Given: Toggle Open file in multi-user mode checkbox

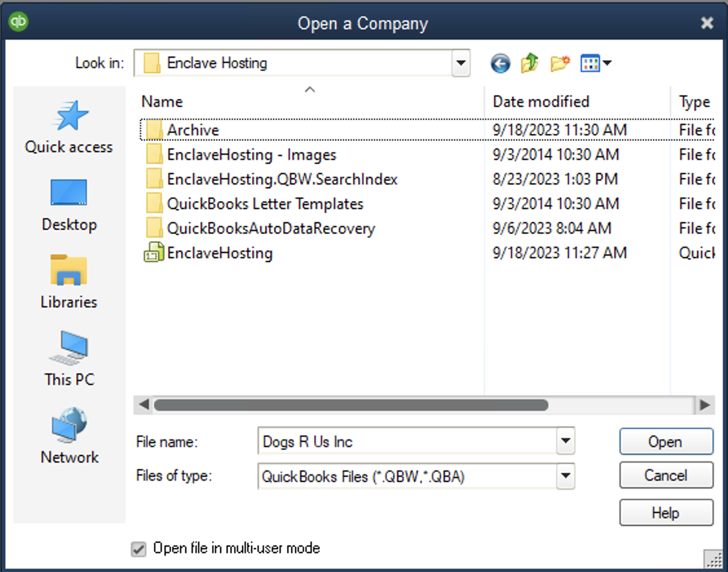Looking at the screenshot, I should [x=138, y=549].
